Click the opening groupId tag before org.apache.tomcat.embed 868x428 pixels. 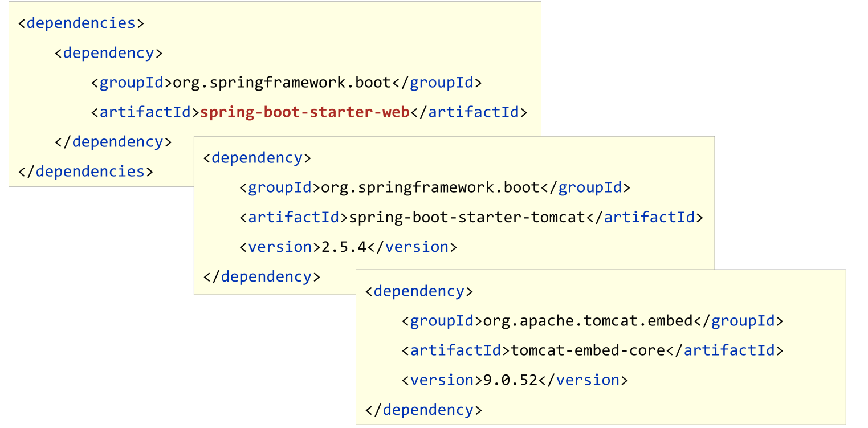(442, 321)
